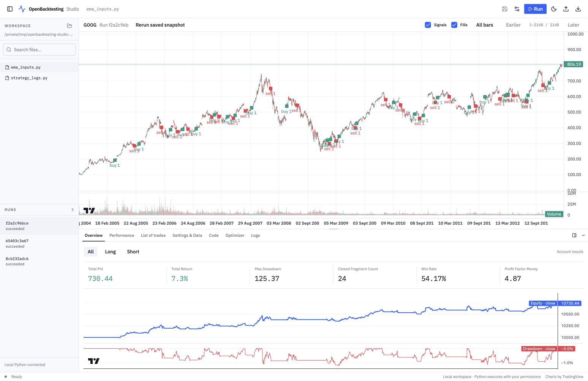Open the settings sliders icon
588x381 pixels.
tap(517, 9)
